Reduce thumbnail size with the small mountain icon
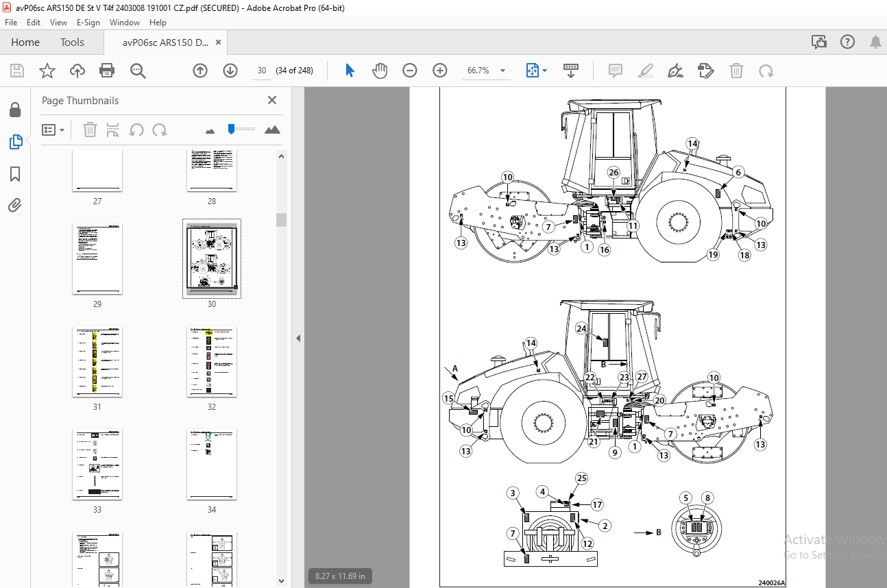 point(210,130)
